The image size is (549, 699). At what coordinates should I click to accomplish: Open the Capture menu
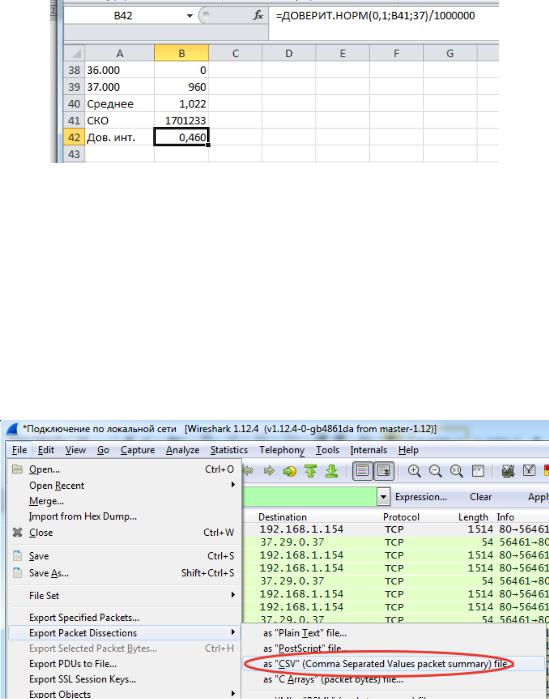click(x=138, y=450)
